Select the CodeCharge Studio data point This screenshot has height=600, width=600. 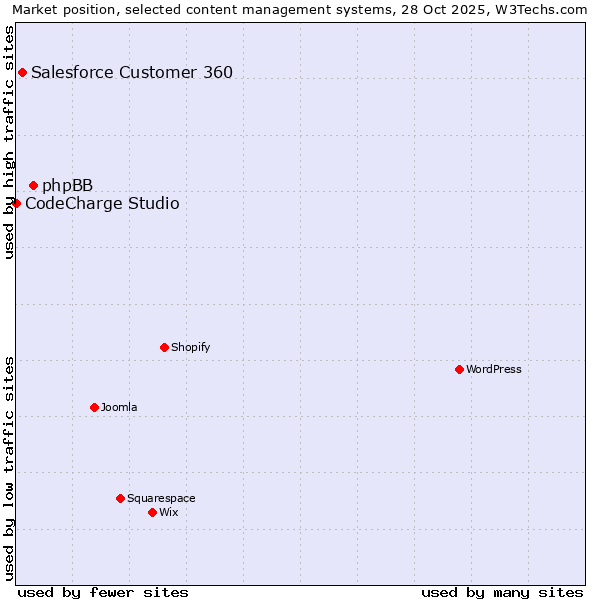click(16, 203)
